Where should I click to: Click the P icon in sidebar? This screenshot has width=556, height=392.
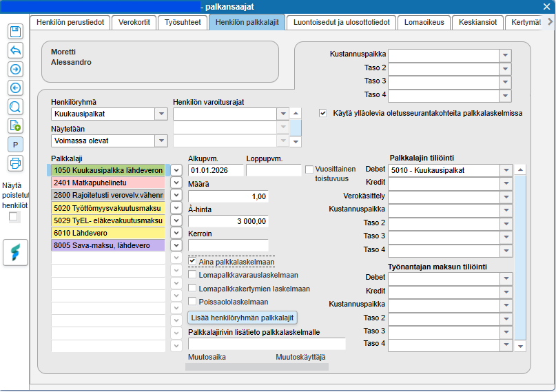coord(15,145)
